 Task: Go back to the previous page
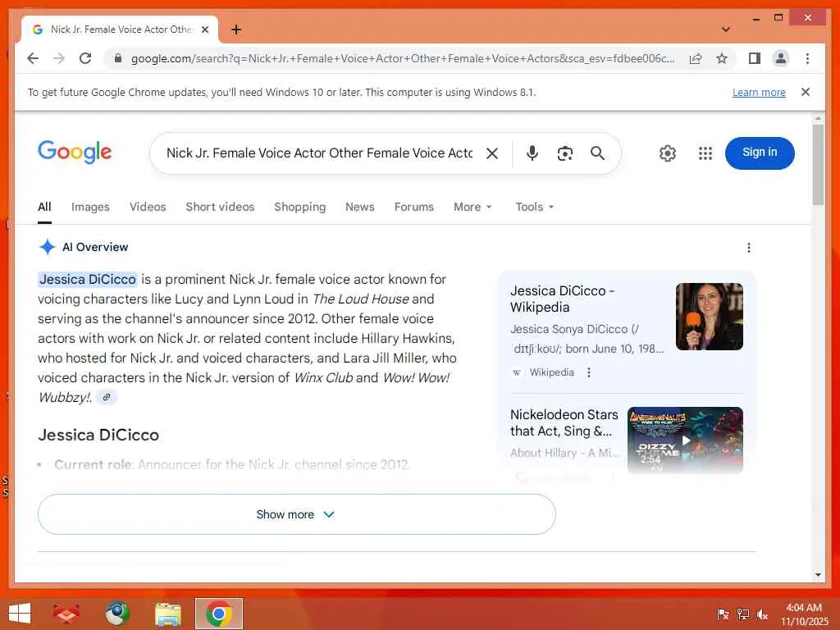pyautogui.click(x=33, y=58)
